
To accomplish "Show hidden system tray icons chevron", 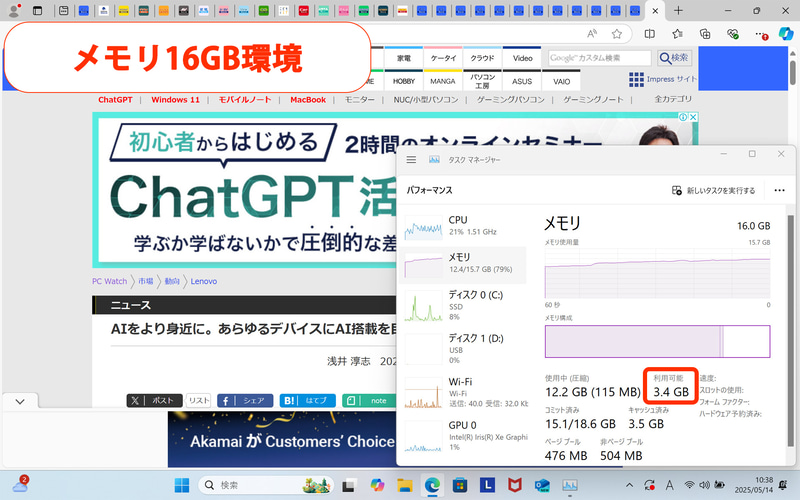I will (x=630, y=485).
